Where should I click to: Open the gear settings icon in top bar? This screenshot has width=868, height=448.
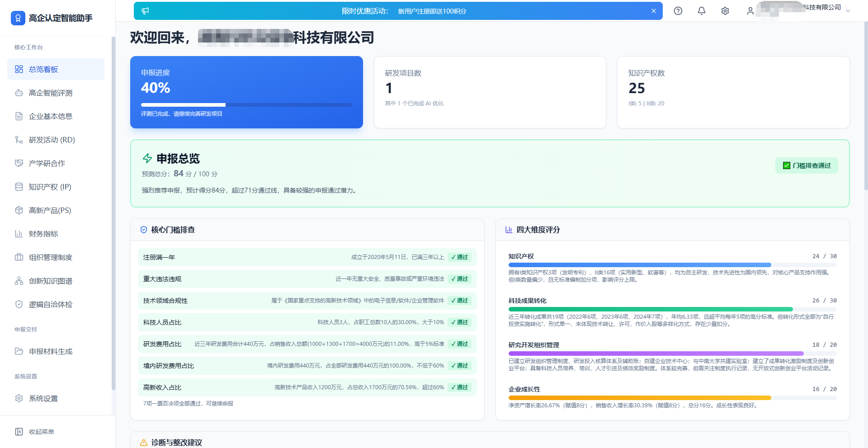(725, 11)
